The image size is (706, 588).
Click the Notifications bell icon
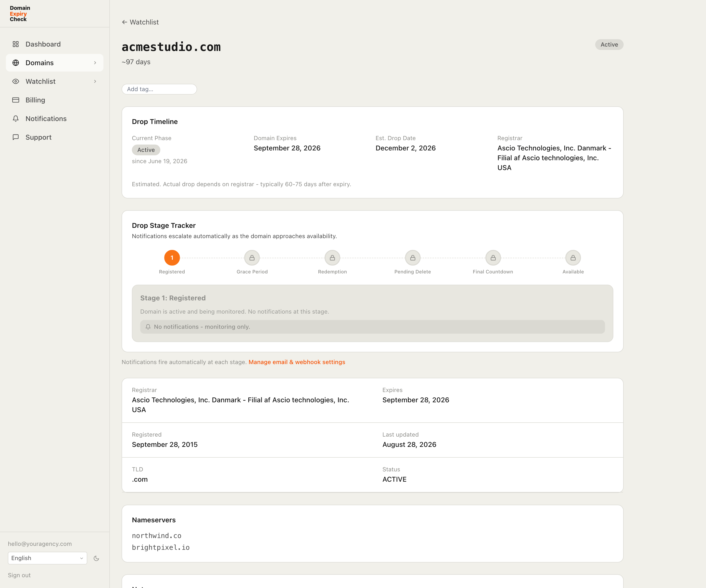pos(15,119)
